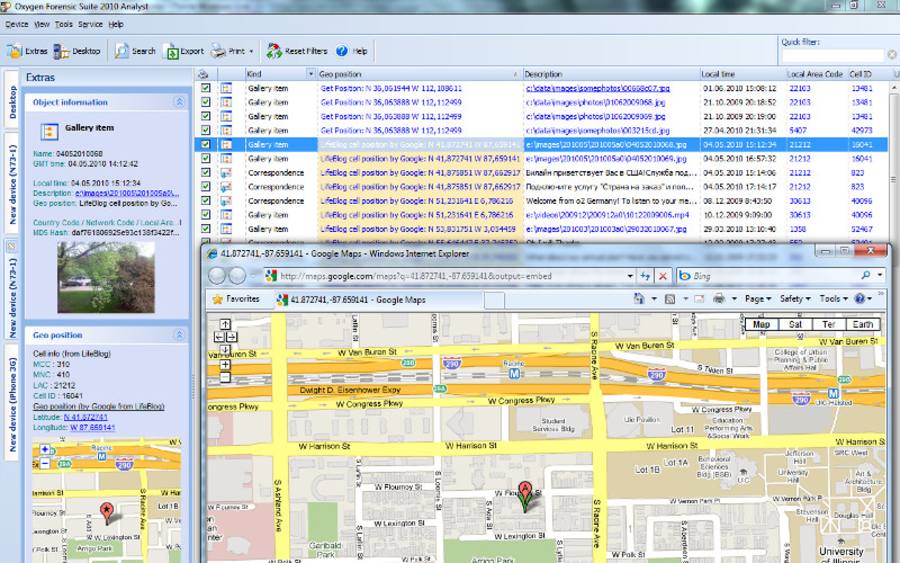Clear the Quick filter with the X icon

coord(892,55)
